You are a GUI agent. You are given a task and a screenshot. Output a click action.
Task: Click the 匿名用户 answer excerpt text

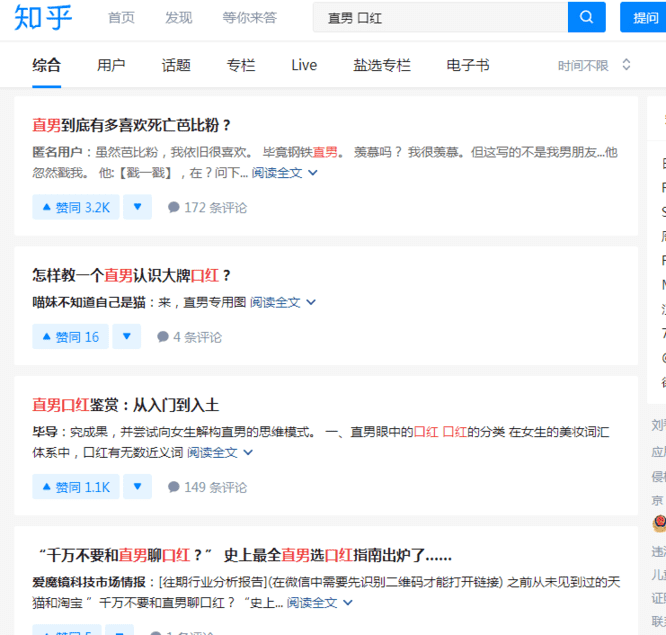325,163
